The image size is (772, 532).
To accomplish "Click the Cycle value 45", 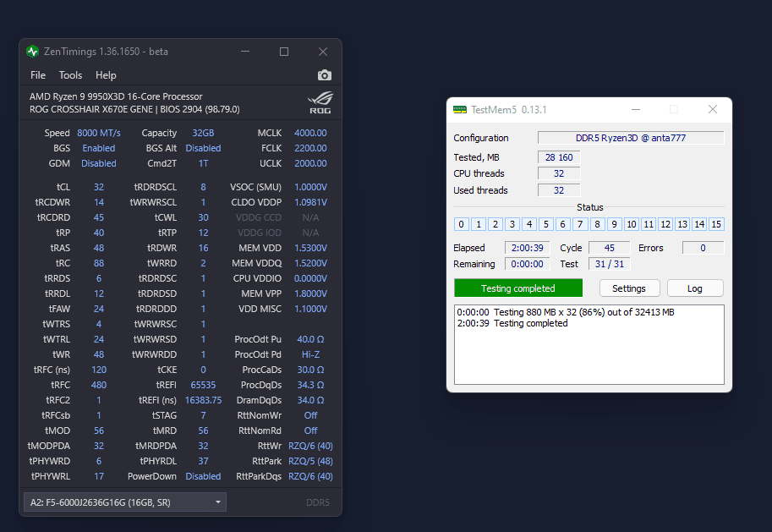I will click(609, 248).
